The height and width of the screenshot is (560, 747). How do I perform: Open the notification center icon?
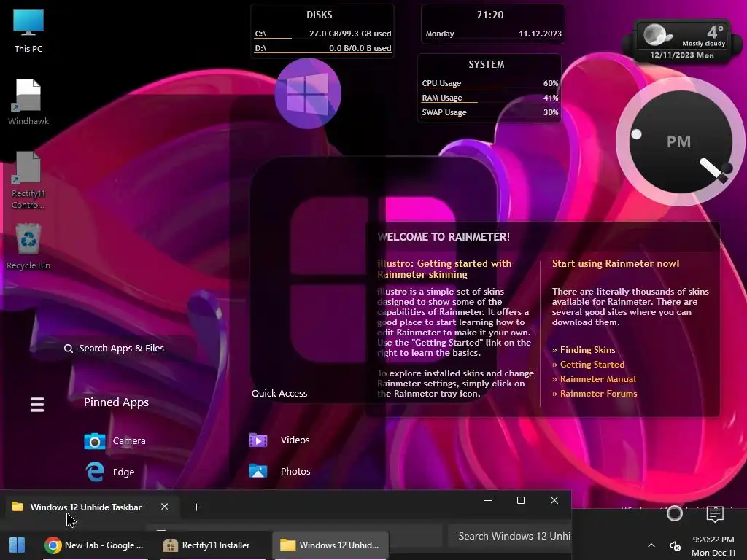(x=715, y=514)
